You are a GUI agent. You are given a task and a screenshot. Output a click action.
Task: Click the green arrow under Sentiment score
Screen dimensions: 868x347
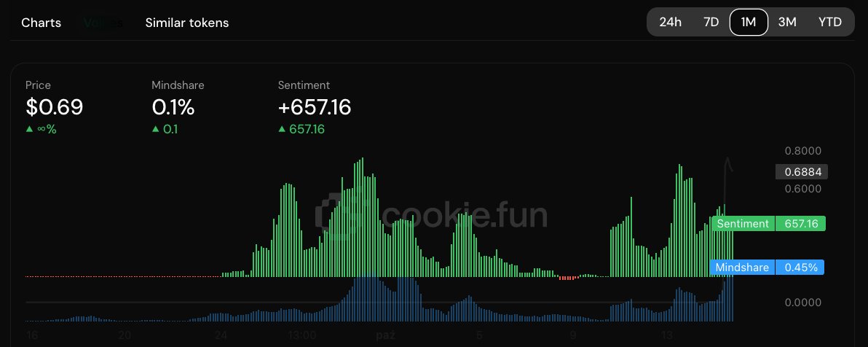282,130
